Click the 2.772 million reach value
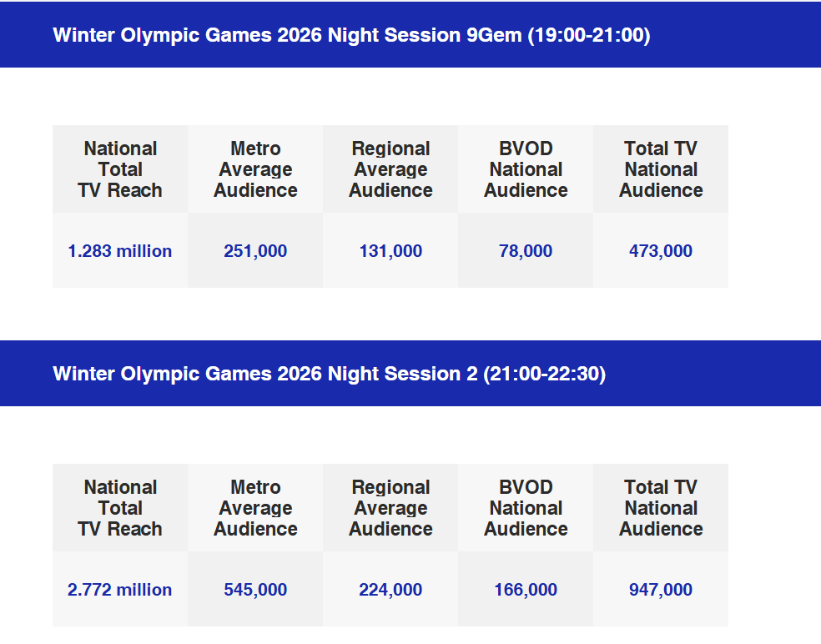Image resolution: width=821 pixels, height=644 pixels. point(120,590)
